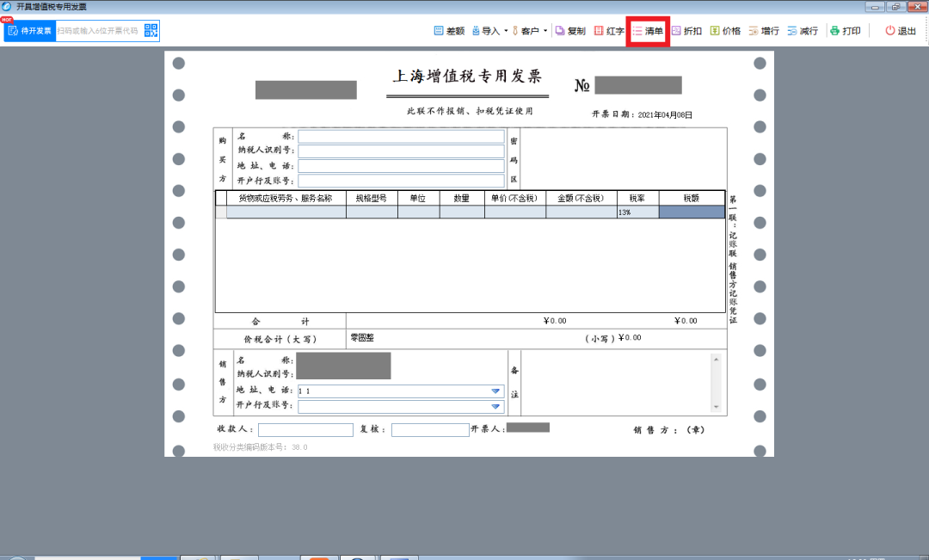Click the remarks scrollbar down arrow
The height and width of the screenshot is (560, 929).
pyautogui.click(x=717, y=407)
